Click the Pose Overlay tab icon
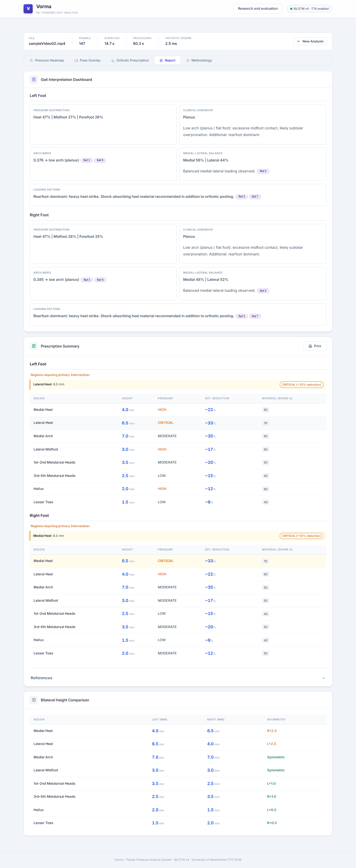 pyautogui.click(x=76, y=61)
